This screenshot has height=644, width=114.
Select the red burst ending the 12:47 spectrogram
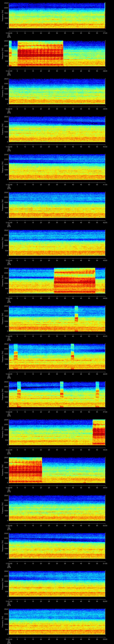point(99,432)
